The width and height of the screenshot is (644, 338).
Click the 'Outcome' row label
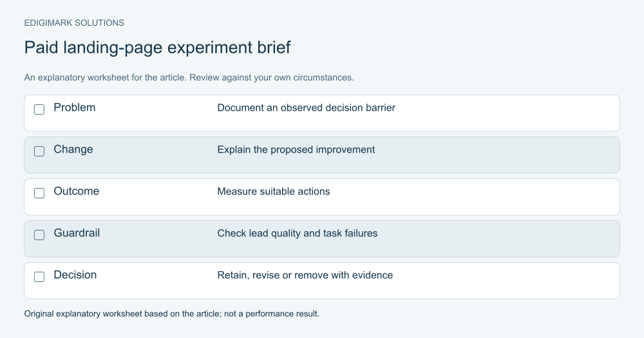[x=77, y=191]
